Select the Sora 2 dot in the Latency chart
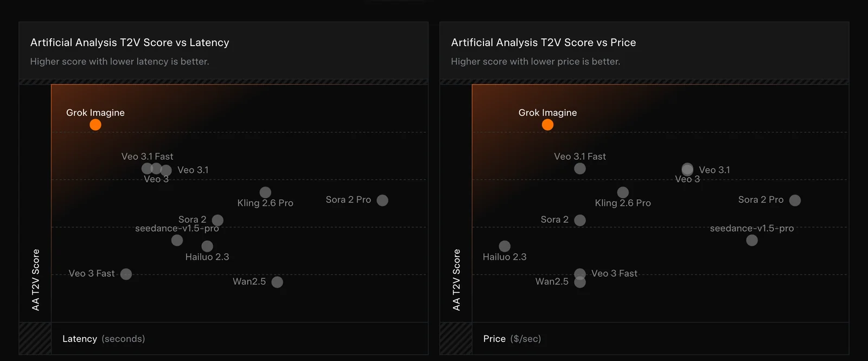 [x=218, y=220]
